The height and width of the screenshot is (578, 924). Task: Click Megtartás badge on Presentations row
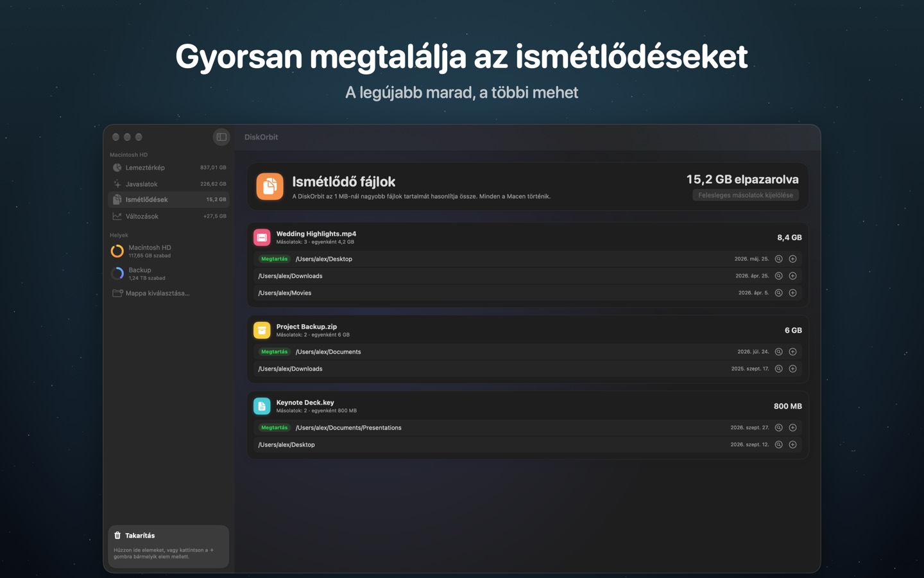click(274, 428)
